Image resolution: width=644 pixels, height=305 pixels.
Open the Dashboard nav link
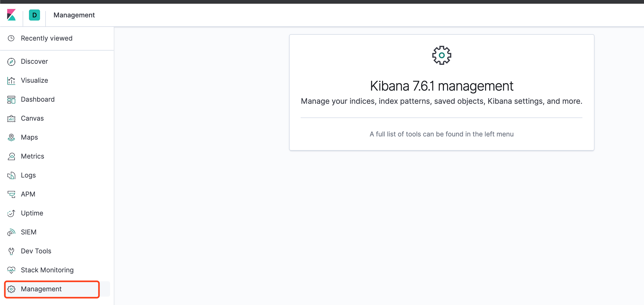tap(38, 99)
